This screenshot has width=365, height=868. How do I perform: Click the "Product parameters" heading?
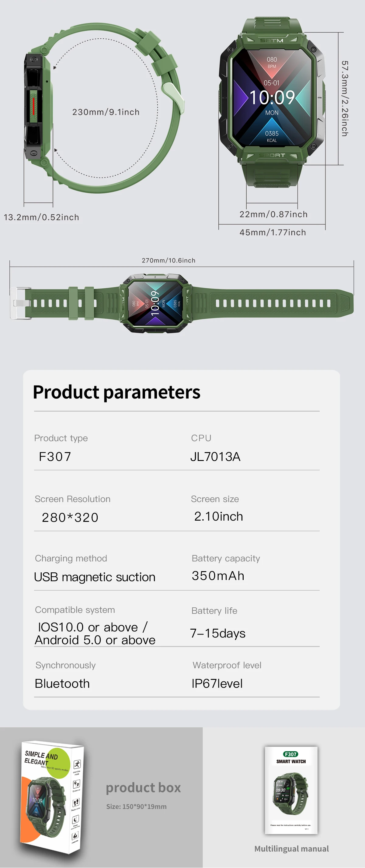pos(116,392)
